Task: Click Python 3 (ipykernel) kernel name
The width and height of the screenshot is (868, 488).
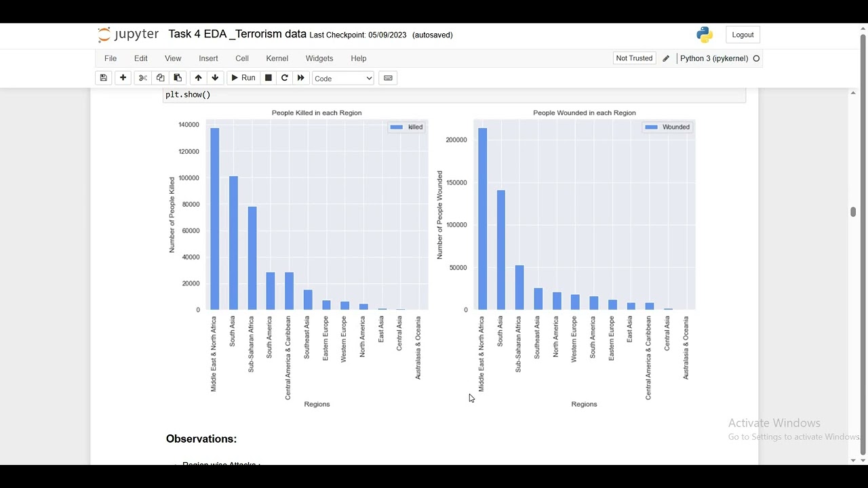Action: [714, 58]
